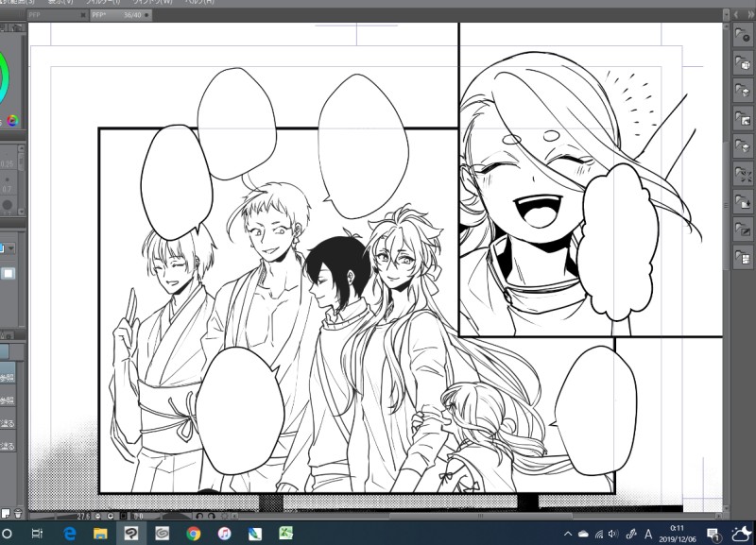This screenshot has width=756, height=545.
Task: Click the canvas vertical scroll-down arrow
Action: (x=726, y=508)
